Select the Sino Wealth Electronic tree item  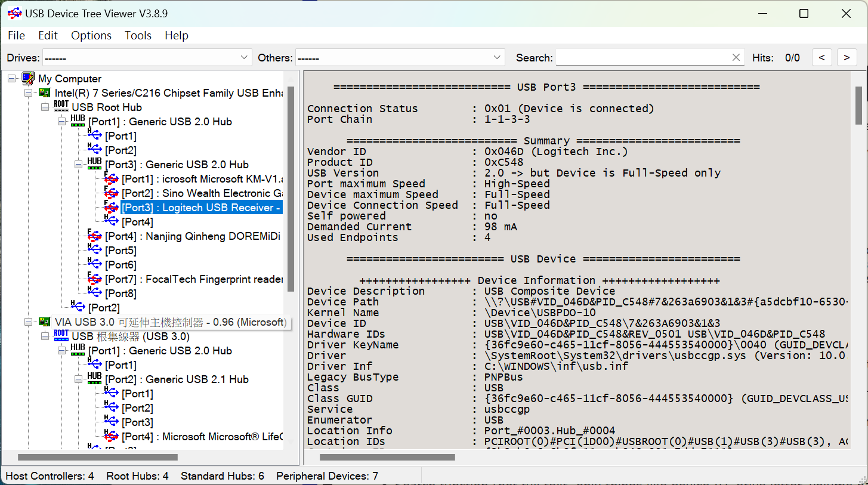pyautogui.click(x=201, y=193)
